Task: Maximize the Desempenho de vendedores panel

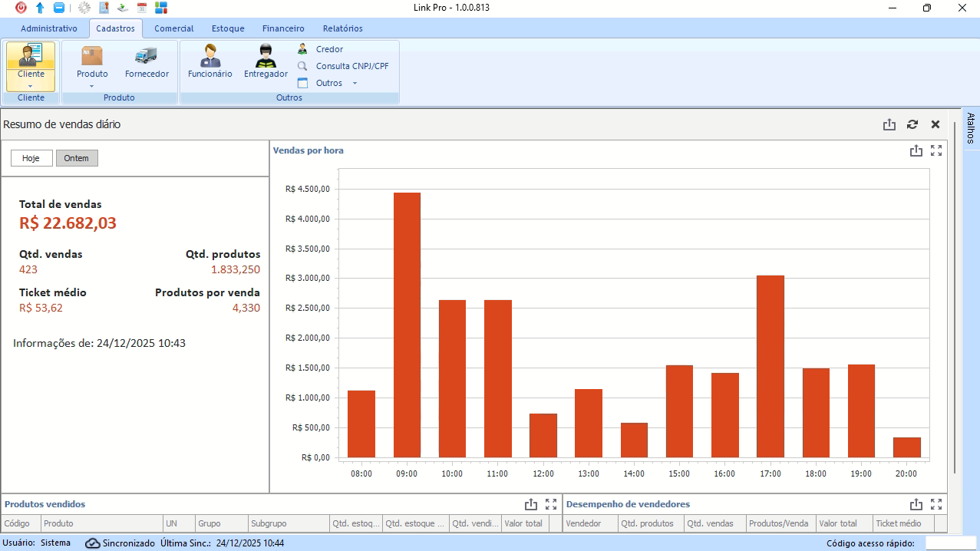Action: click(x=936, y=504)
